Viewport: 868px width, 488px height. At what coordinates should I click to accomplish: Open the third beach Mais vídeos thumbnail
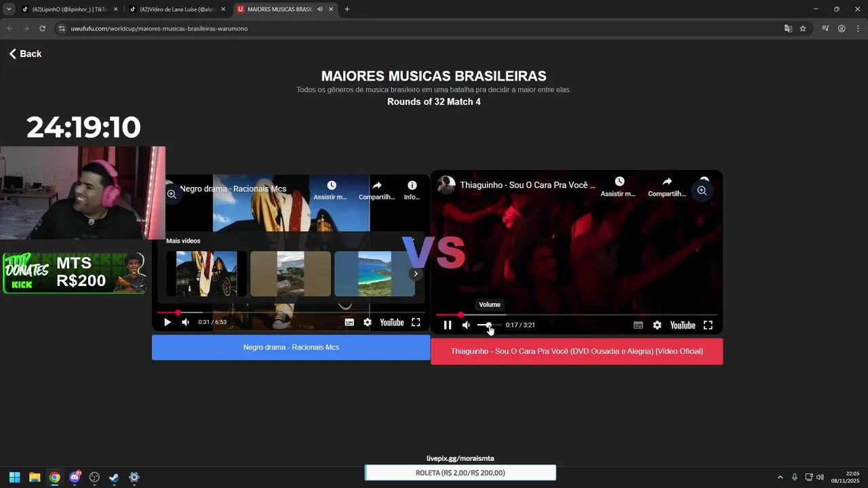pyautogui.click(x=374, y=274)
